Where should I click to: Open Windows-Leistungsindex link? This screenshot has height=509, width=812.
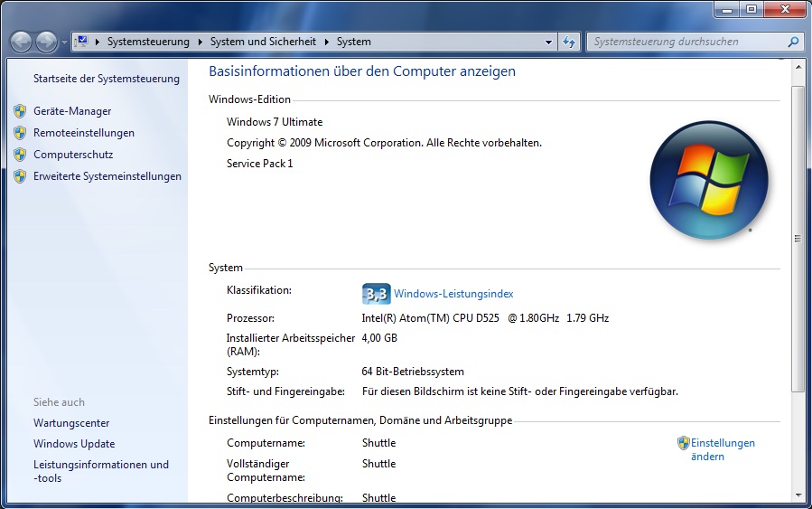coord(453,294)
